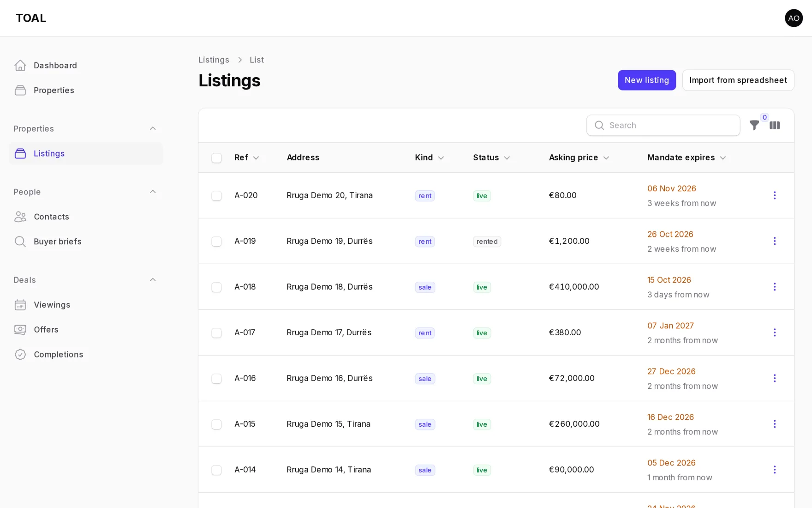
Task: Open actions menu for A-014 row
Action: [x=775, y=470]
